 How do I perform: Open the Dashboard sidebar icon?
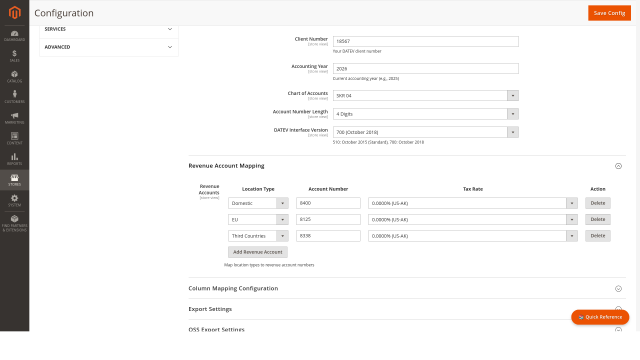14,36
